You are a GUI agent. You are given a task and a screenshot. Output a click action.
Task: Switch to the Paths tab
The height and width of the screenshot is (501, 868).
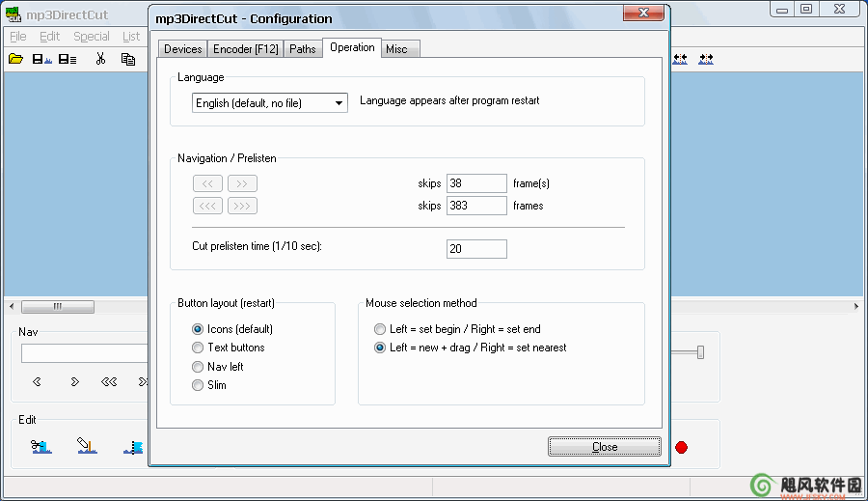(303, 49)
